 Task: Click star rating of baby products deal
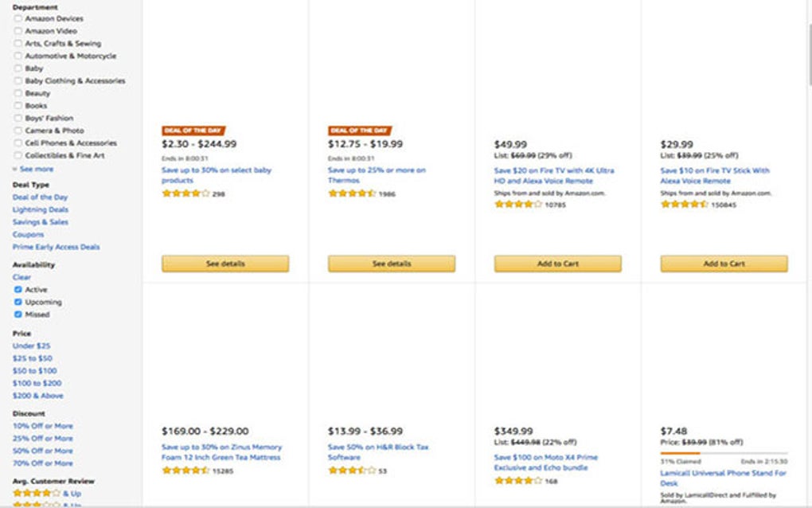pos(185,193)
